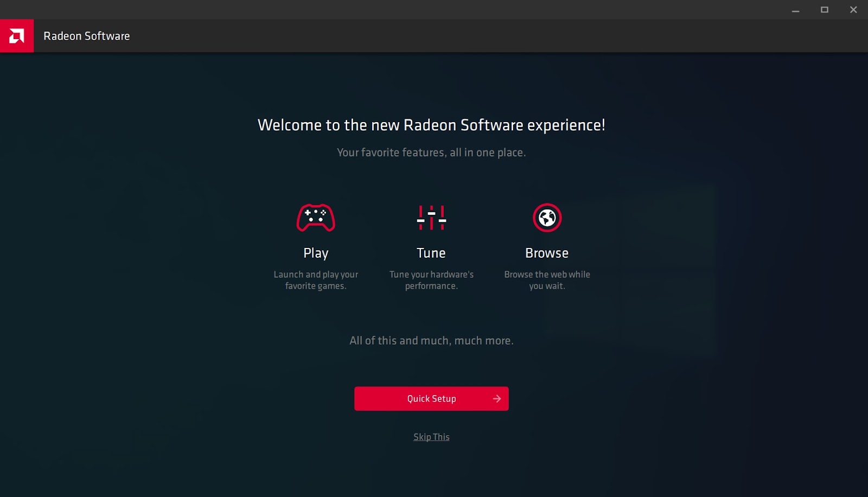This screenshot has height=497, width=868.
Task: Close the Radeon Software window
Action: click(x=853, y=10)
